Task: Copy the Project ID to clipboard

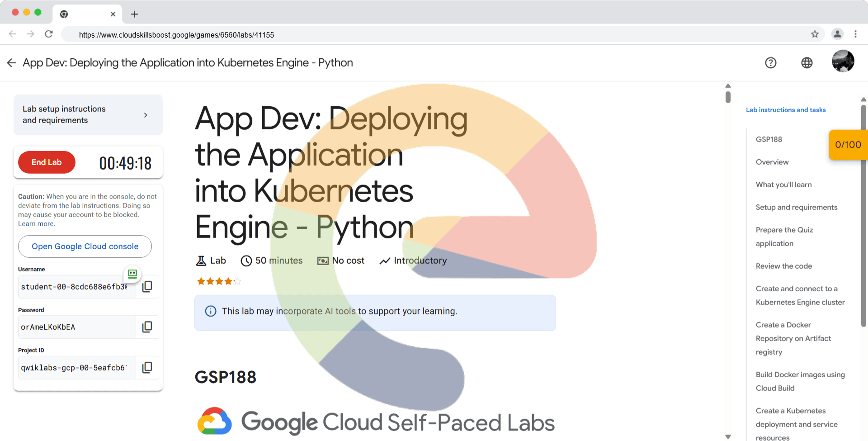Action: [147, 368]
